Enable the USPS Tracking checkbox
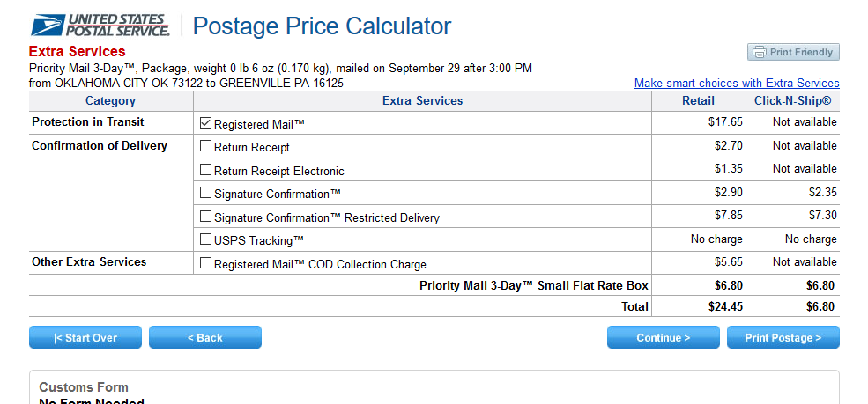 [206, 239]
